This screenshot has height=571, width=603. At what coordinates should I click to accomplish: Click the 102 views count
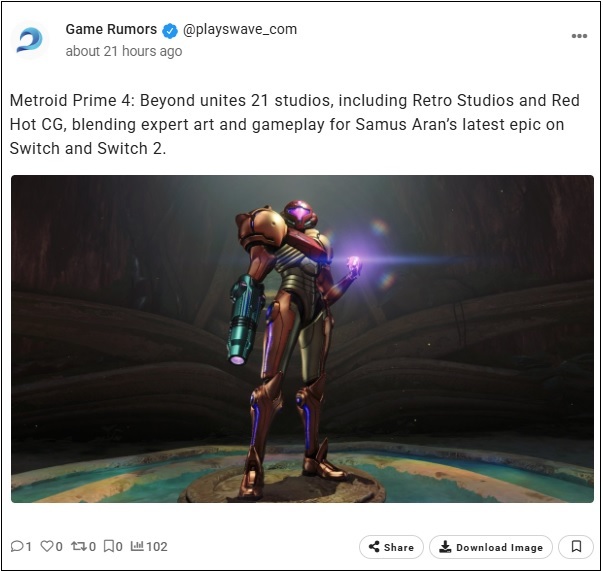[x=157, y=546]
